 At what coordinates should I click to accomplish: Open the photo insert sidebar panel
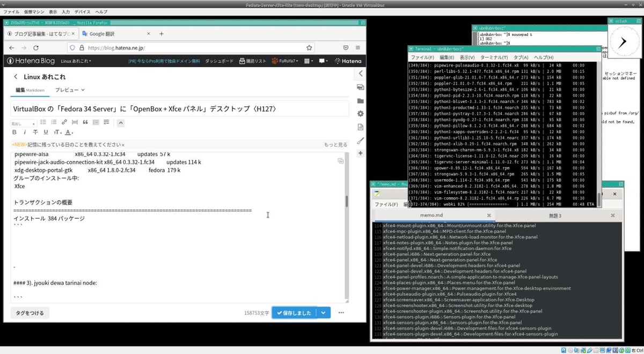(x=360, y=87)
